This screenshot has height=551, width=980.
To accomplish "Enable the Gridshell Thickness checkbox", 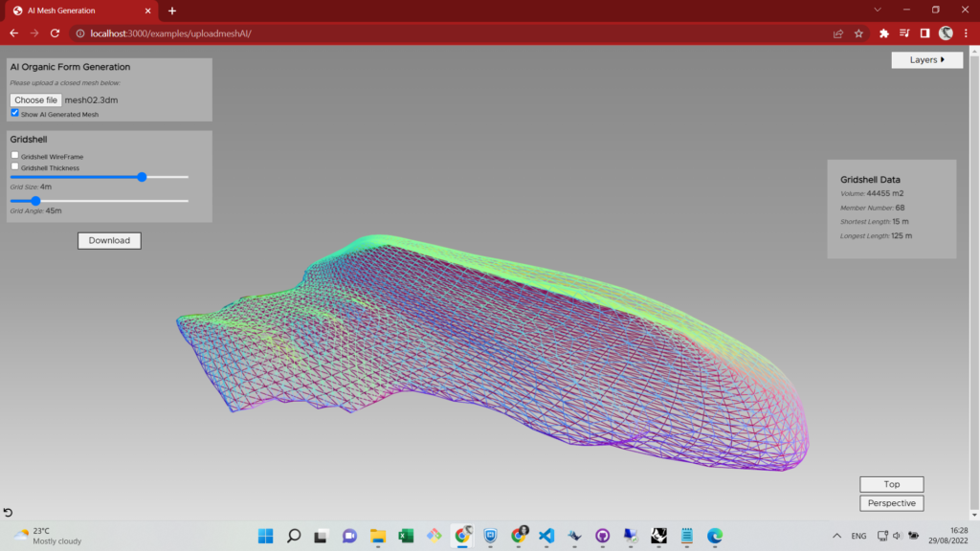I will point(15,166).
